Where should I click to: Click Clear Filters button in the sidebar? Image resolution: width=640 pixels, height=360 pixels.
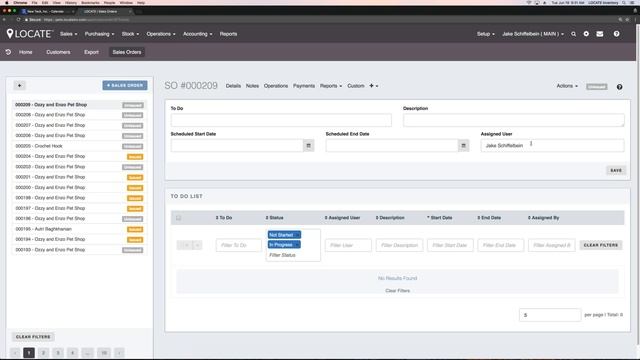[x=33, y=337]
